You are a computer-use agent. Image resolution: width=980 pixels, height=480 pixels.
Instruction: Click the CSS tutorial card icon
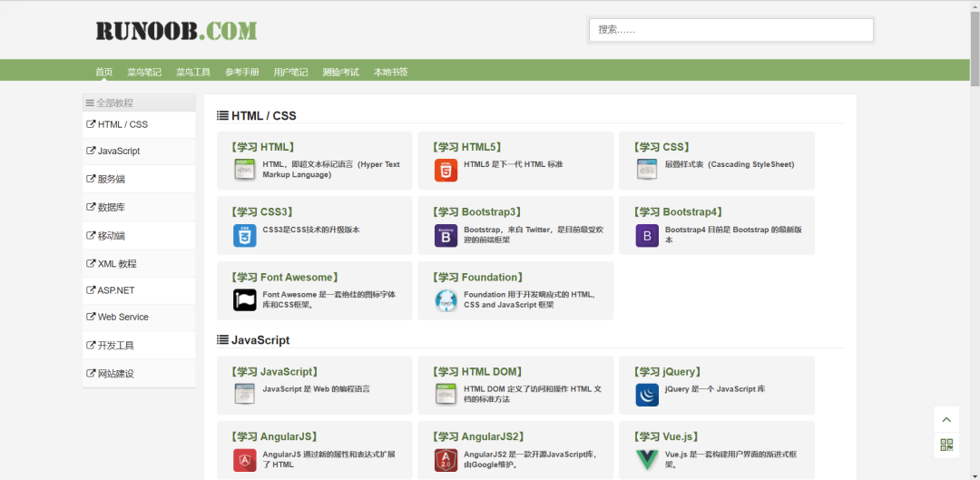click(647, 170)
